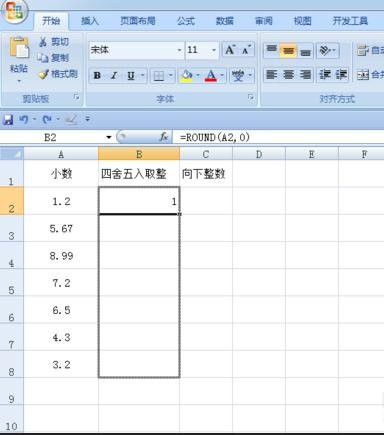The width and height of the screenshot is (384, 435).
Task: Click the insert function fx icon
Action: pyautogui.click(x=164, y=137)
